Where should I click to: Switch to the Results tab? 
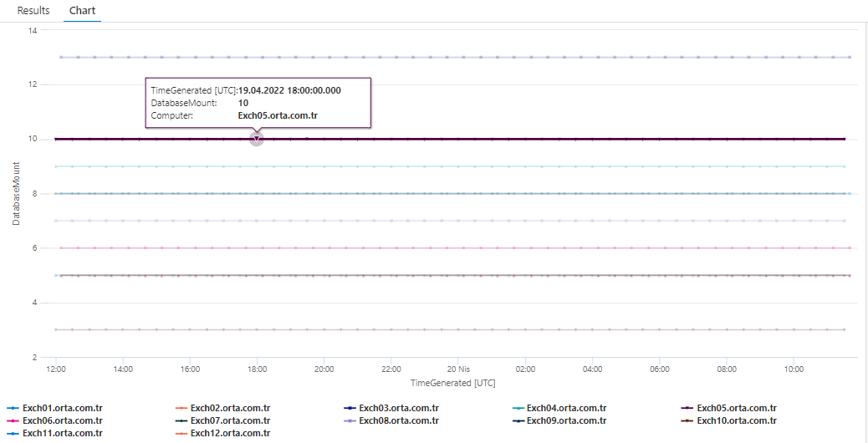[33, 11]
